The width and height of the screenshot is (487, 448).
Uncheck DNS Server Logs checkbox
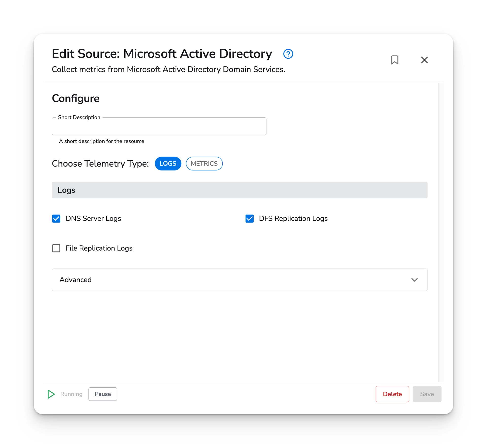click(56, 218)
